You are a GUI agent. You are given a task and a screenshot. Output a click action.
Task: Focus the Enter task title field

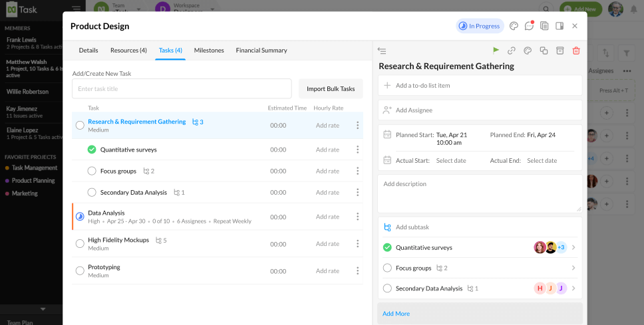tap(182, 88)
